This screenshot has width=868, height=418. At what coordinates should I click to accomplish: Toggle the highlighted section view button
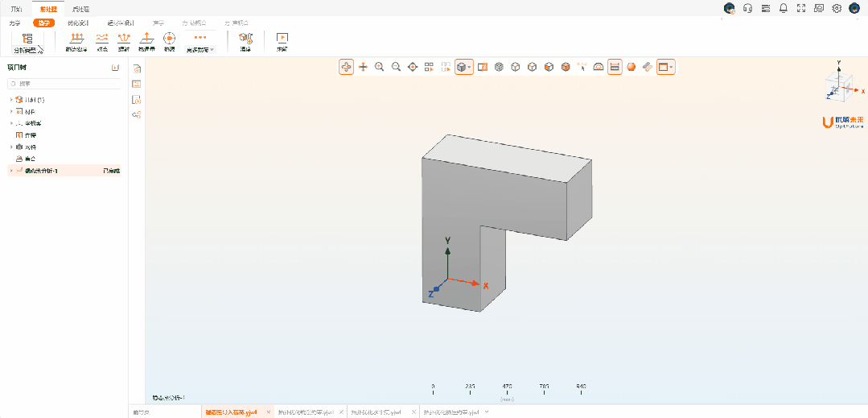615,68
